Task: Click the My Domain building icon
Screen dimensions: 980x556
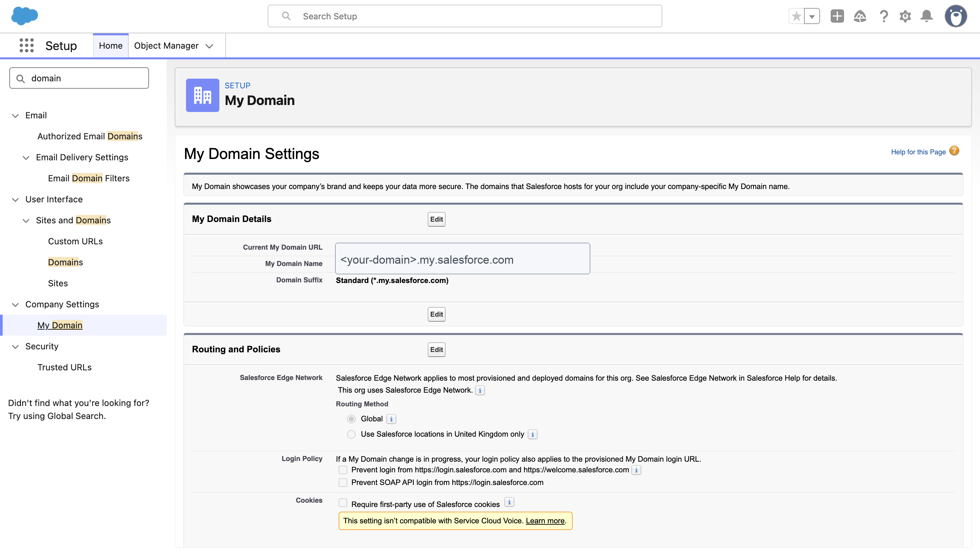Action: click(202, 95)
